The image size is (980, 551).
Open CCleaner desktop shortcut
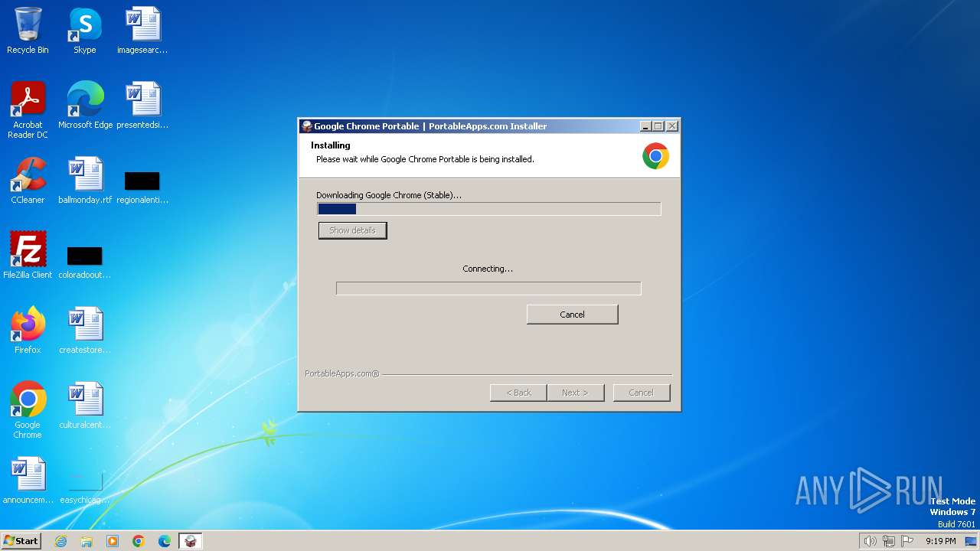(28, 181)
